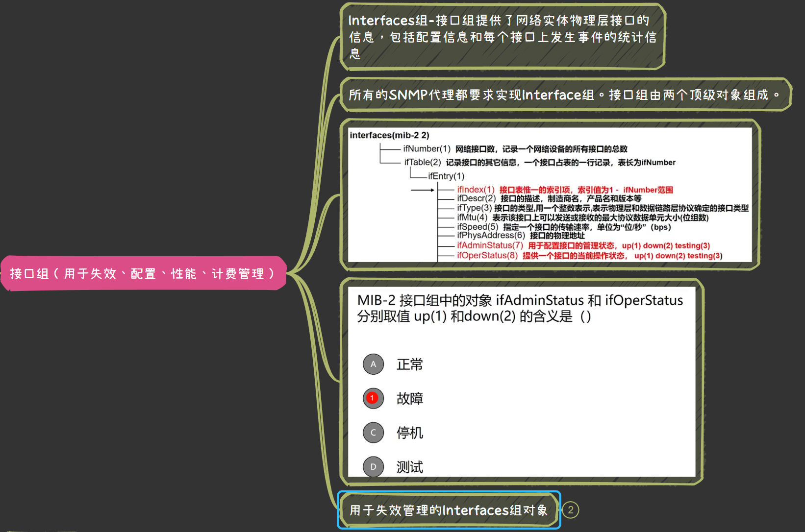Click the red 'ifIndex(1)' text
The height and width of the screenshot is (532, 805).
[476, 190]
